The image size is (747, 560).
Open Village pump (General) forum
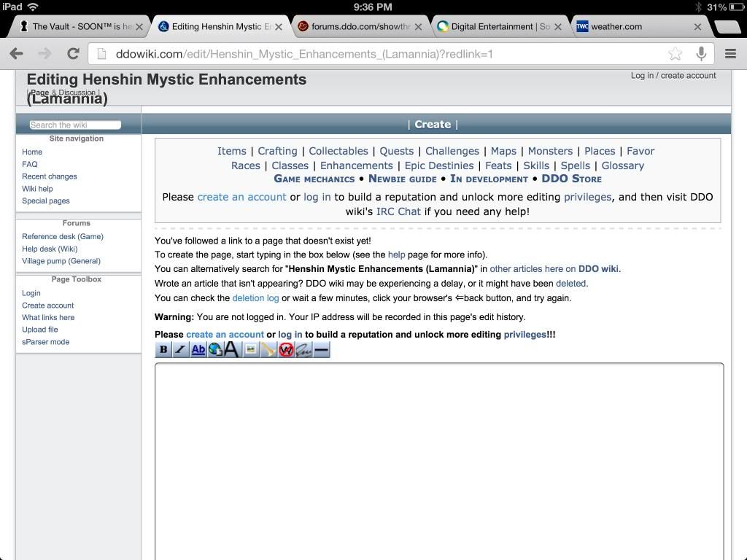click(x=61, y=261)
